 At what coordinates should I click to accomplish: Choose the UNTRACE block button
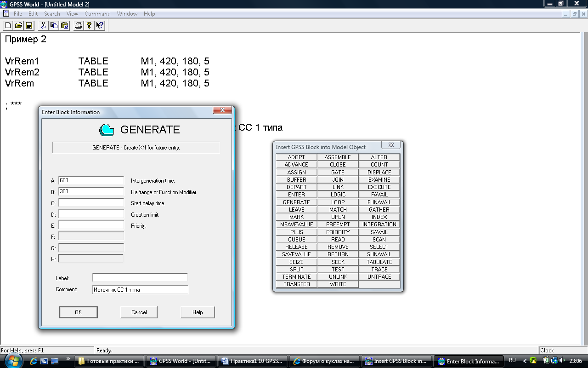379,276
